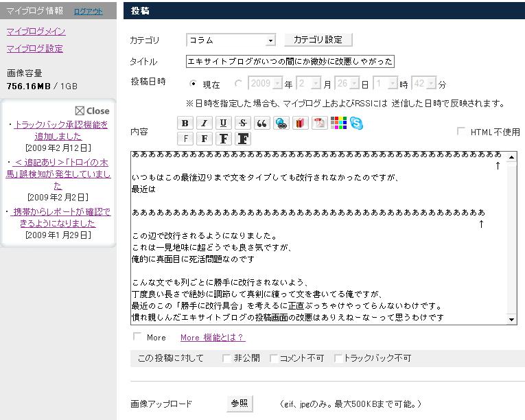Toggle bold formatting with the B button

click(x=185, y=124)
